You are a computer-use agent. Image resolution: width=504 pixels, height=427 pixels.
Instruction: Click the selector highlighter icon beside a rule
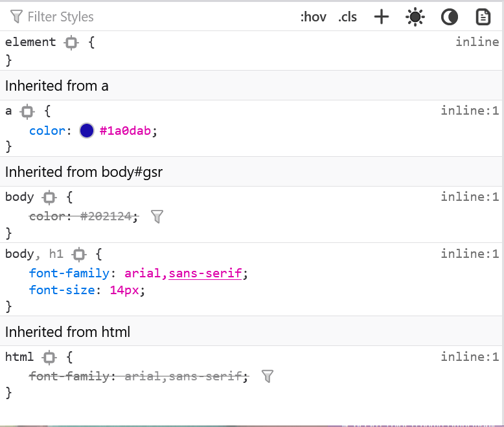tap(27, 111)
